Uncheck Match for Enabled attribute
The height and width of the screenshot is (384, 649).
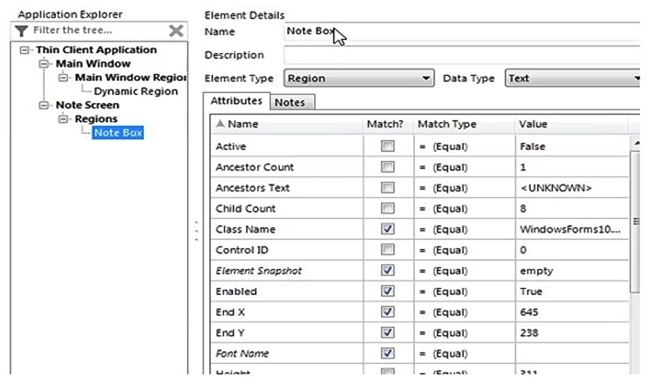pos(388,291)
